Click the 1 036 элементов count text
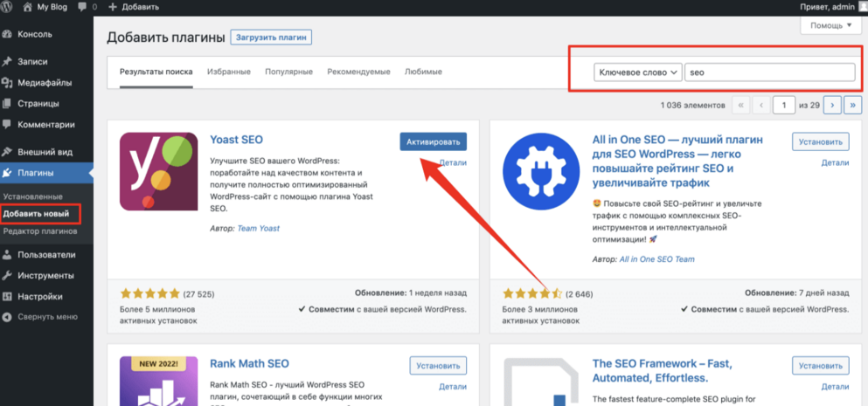 (x=692, y=105)
